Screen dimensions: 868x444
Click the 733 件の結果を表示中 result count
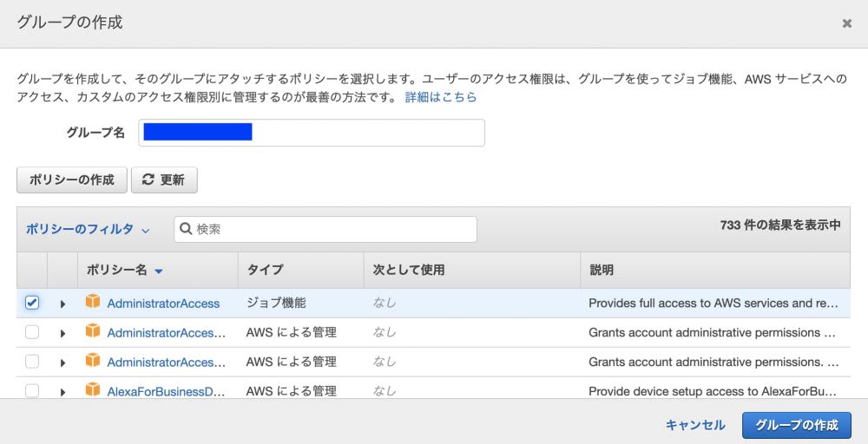[780, 225]
